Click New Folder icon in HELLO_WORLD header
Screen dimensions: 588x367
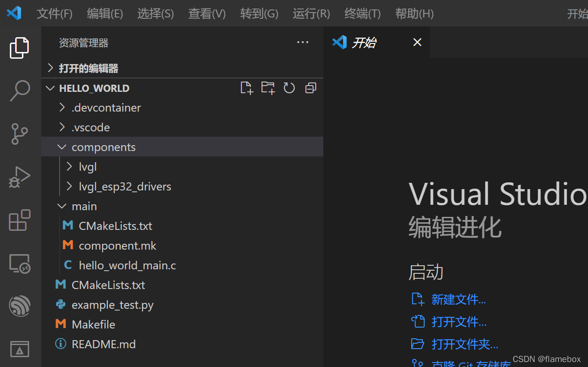coord(268,88)
